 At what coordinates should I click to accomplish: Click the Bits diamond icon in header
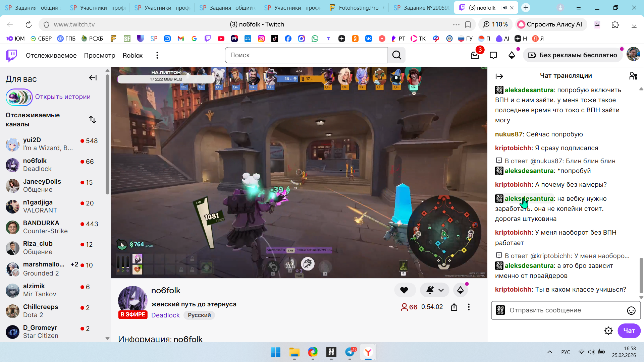click(512, 55)
